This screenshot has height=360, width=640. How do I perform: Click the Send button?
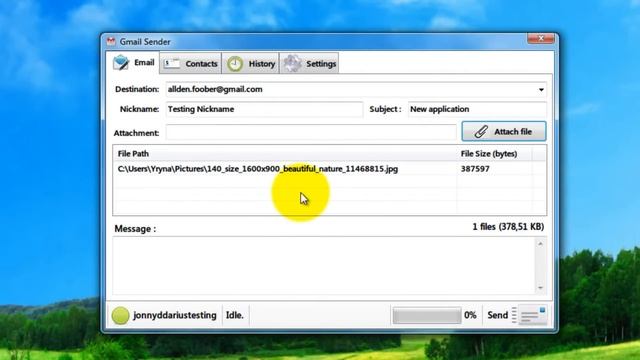pos(498,315)
